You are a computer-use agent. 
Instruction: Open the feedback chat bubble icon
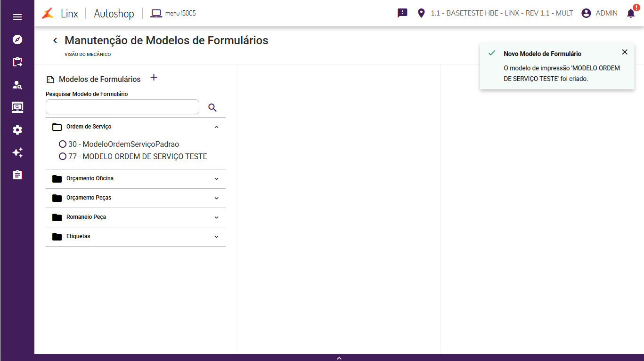click(x=402, y=13)
